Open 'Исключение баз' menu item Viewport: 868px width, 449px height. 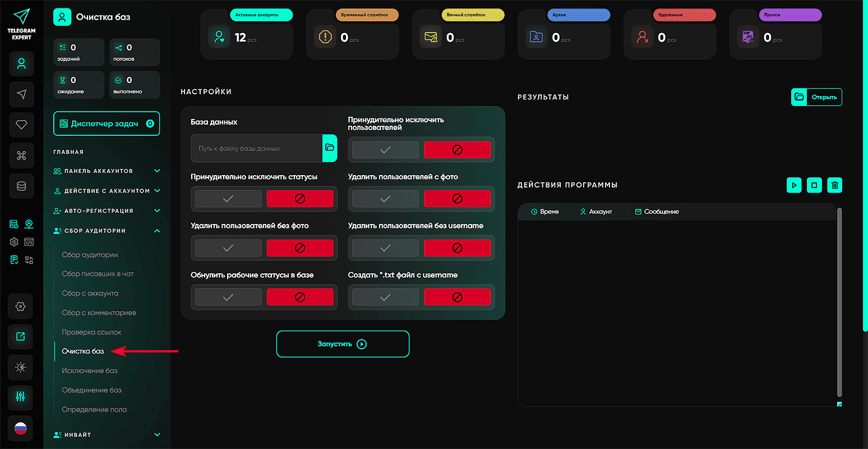(x=90, y=370)
